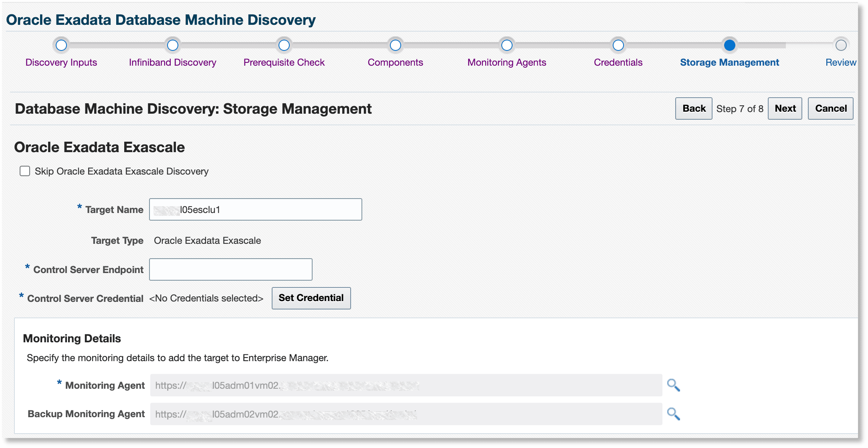Select the Monitoring Agents step circle
868x448 pixels.
coord(507,46)
